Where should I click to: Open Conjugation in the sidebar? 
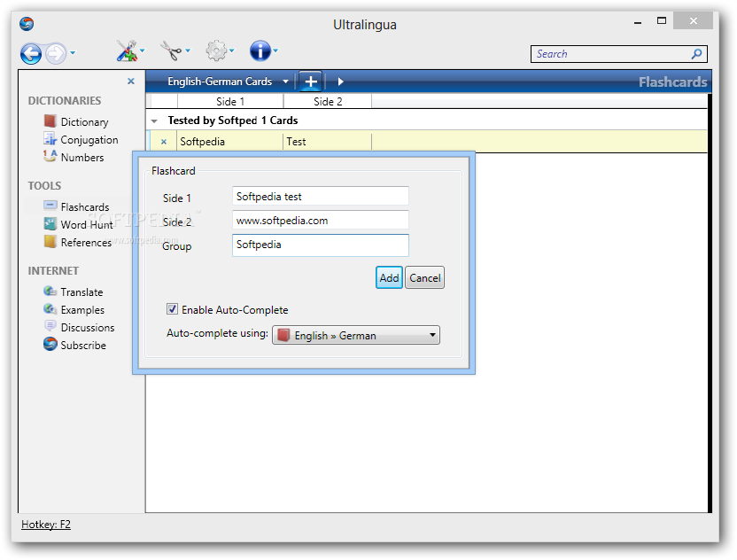[81, 140]
